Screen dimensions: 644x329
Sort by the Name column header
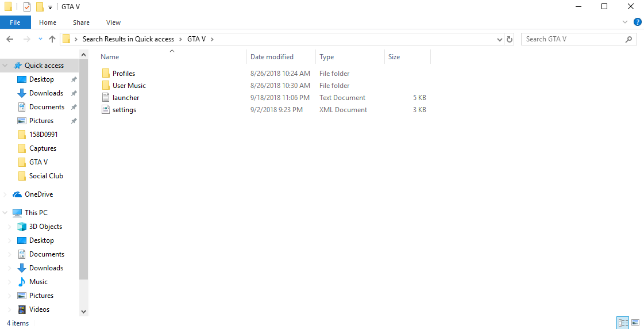tap(110, 57)
